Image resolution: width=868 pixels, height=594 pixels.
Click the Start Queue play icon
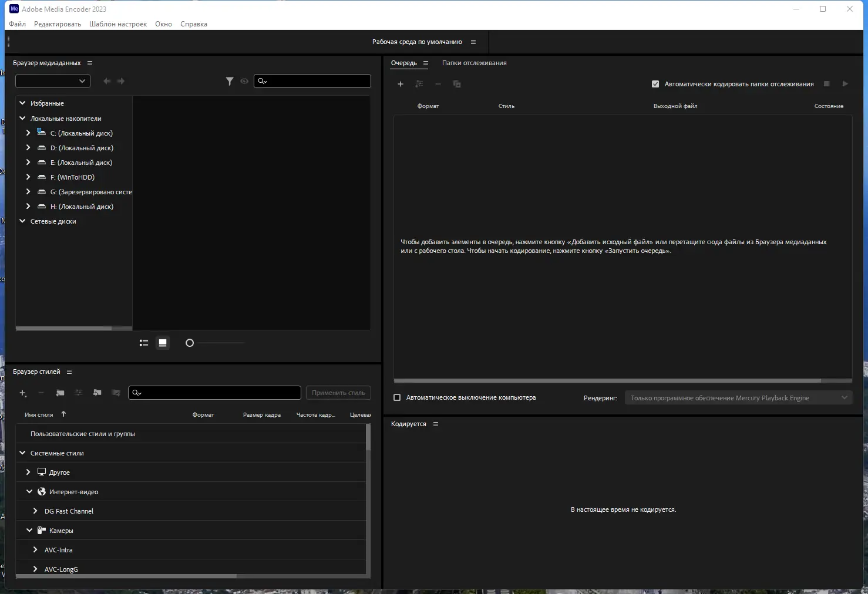click(x=845, y=83)
